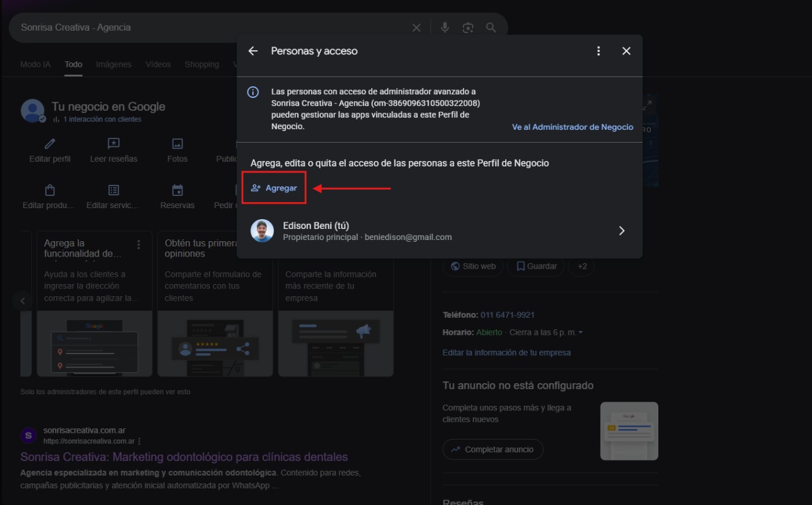
Task: Click the business profile avatar beside Tu negocio
Action: tap(32, 111)
